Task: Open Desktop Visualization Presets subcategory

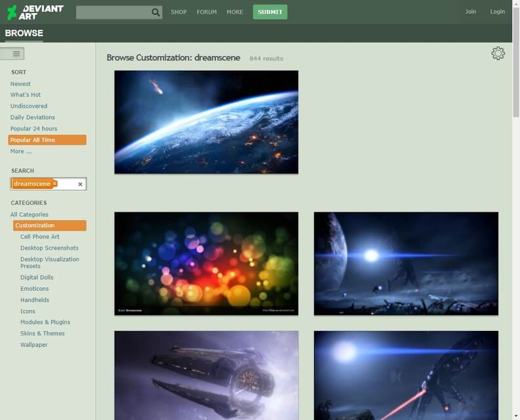Action: [50, 263]
